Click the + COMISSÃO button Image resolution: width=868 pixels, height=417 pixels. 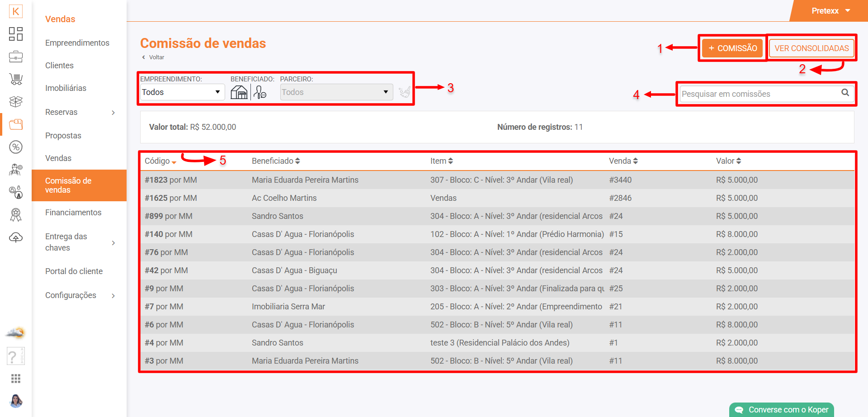pos(732,48)
